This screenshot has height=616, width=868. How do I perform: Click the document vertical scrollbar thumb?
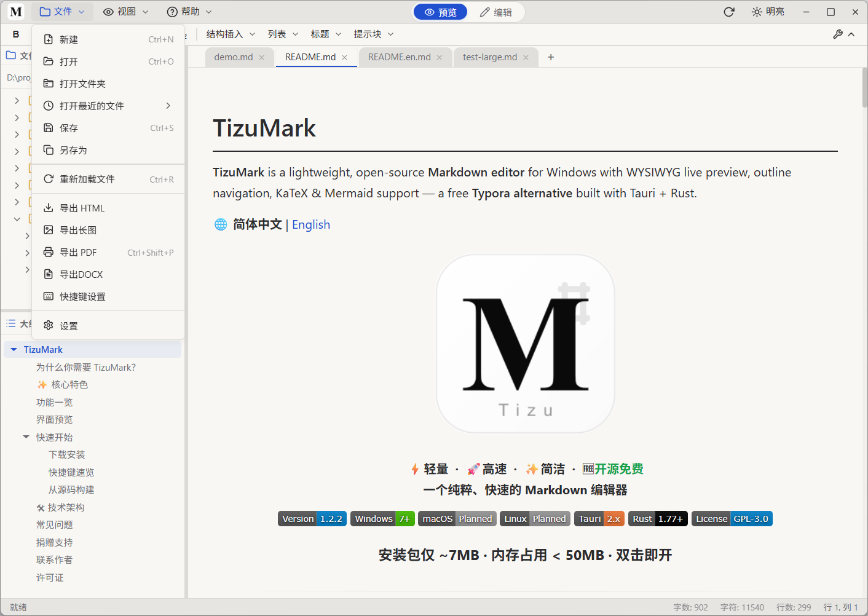864,87
